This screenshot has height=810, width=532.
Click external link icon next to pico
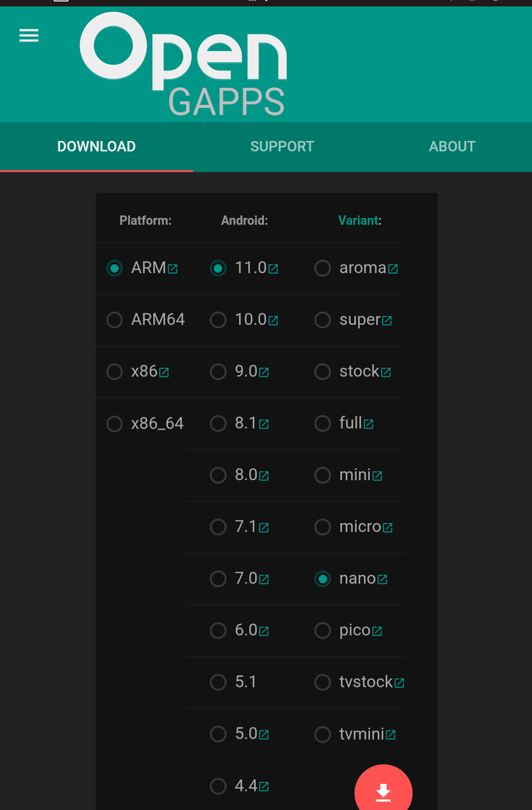tap(377, 631)
